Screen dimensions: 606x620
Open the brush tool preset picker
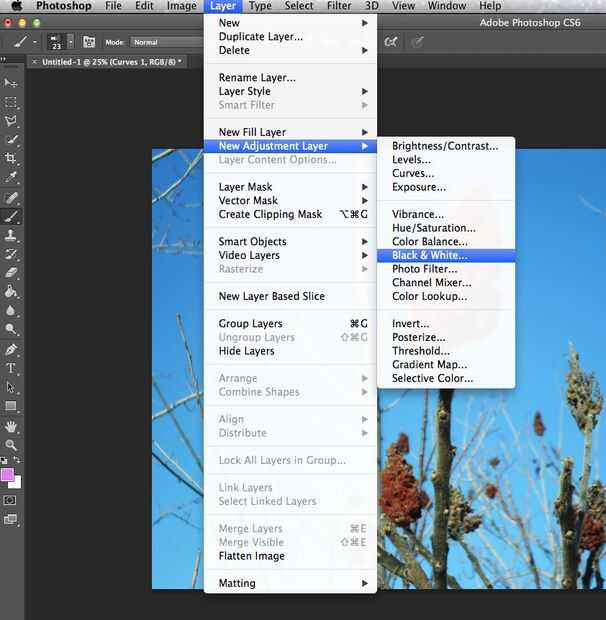[24, 42]
